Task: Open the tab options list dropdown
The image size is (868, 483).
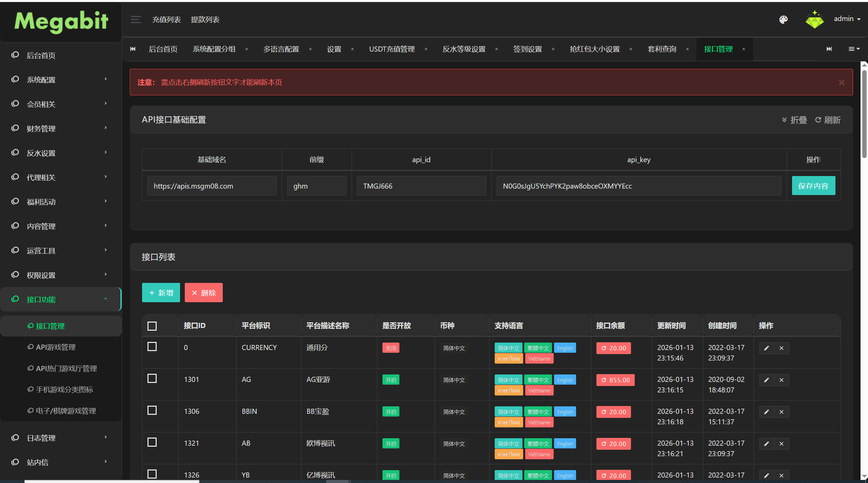Action: (x=854, y=49)
